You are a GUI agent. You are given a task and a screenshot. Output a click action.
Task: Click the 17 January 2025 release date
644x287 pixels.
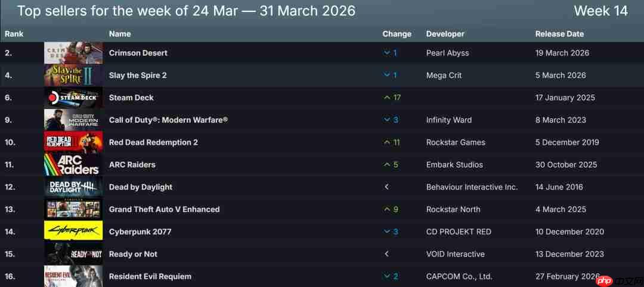(565, 98)
